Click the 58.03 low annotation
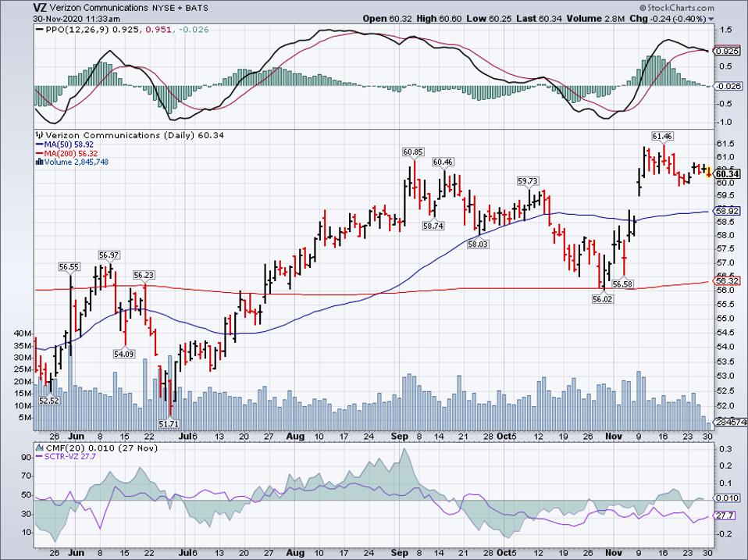The width and height of the screenshot is (748, 560). tap(478, 244)
